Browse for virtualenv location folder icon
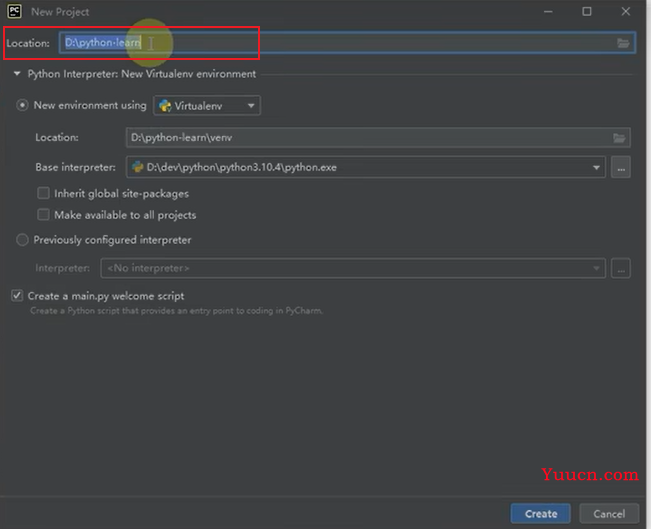651x529 pixels. pos(619,138)
